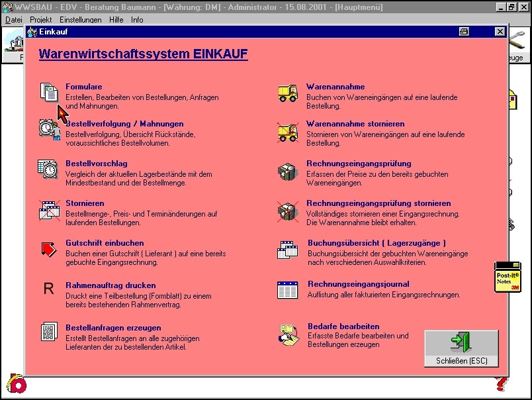Viewport: 532px width, 400px height.
Task: Click the Gutschrift einbuchen red arrow icon
Action: (49, 250)
